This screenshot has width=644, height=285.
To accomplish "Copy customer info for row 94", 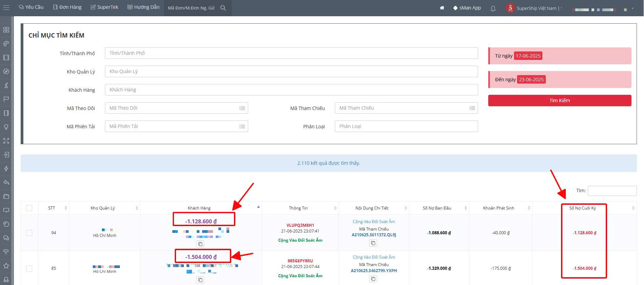I will [200, 244].
